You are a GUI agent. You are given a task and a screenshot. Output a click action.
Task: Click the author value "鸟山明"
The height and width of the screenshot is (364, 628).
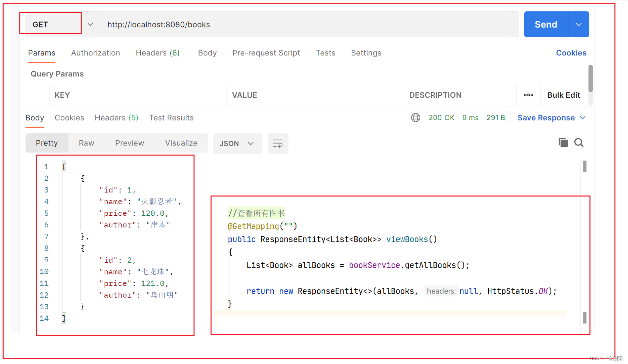162,295
